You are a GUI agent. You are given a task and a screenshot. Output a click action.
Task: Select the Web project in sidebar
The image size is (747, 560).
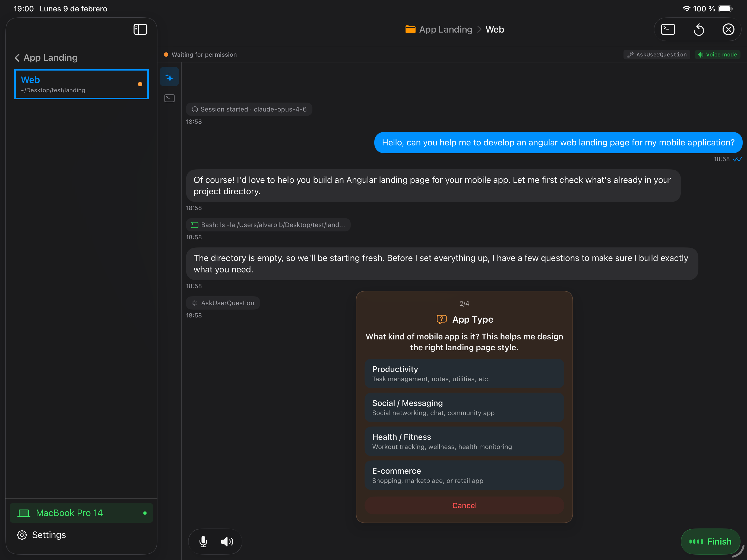(x=81, y=84)
